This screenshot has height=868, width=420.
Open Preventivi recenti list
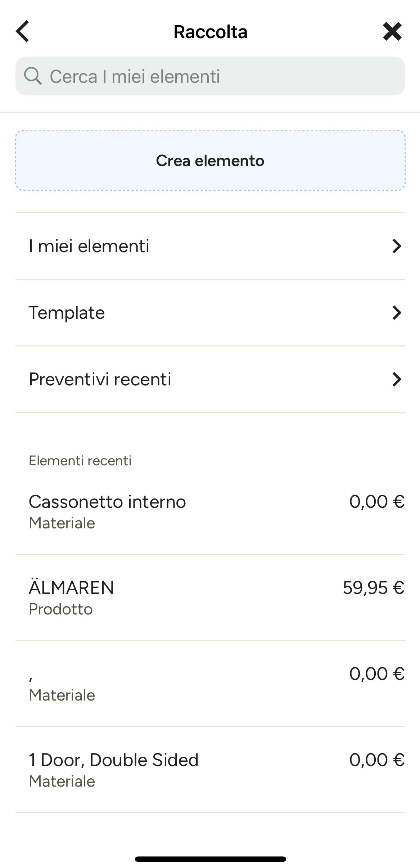(x=210, y=379)
